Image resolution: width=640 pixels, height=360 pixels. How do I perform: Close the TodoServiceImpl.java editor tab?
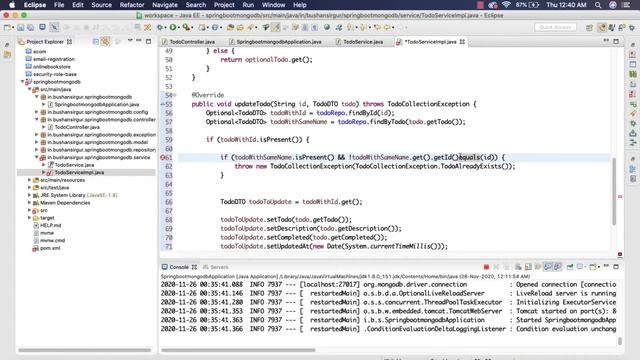[462, 42]
